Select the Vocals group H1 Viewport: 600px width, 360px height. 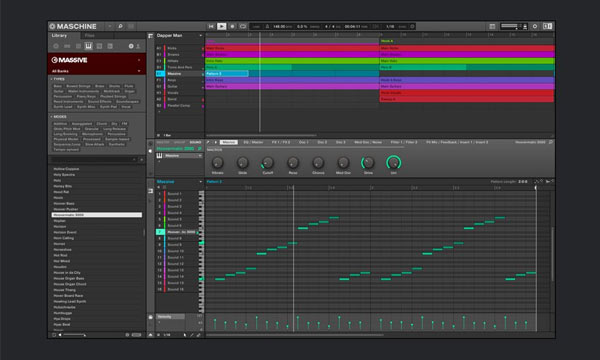(179, 93)
